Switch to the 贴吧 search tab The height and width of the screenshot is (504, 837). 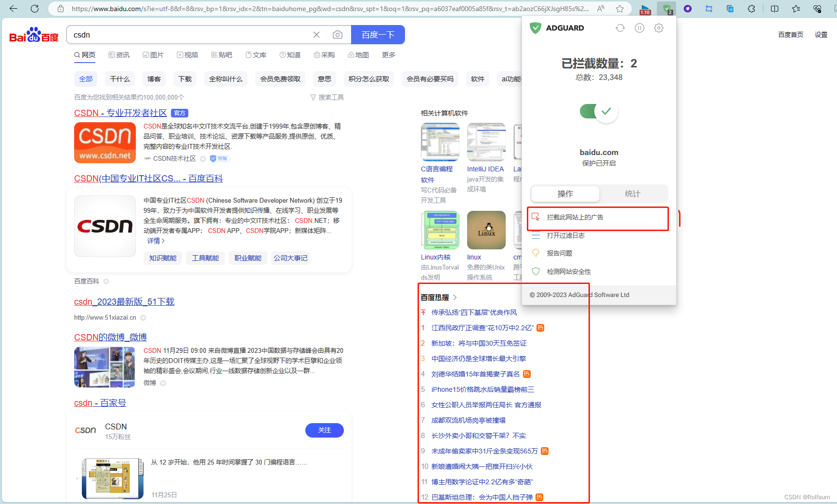pyautogui.click(x=222, y=55)
